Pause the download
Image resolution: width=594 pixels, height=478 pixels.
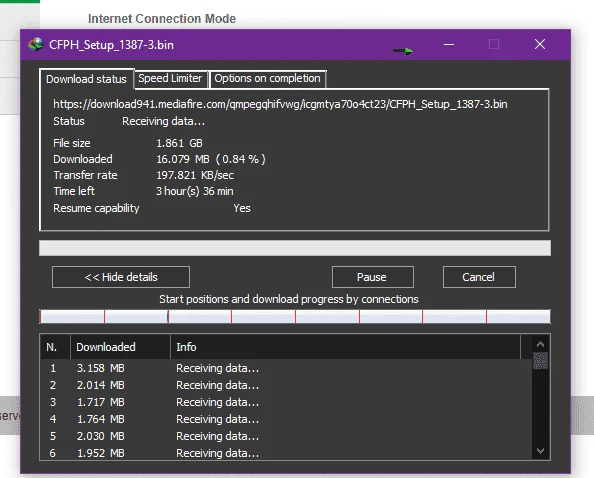[x=372, y=277]
